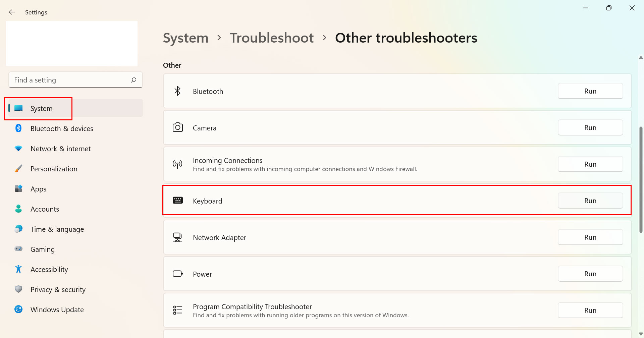Image resolution: width=644 pixels, height=338 pixels.
Task: Select the Bluetooth & devices sidebar icon
Action: click(x=18, y=128)
